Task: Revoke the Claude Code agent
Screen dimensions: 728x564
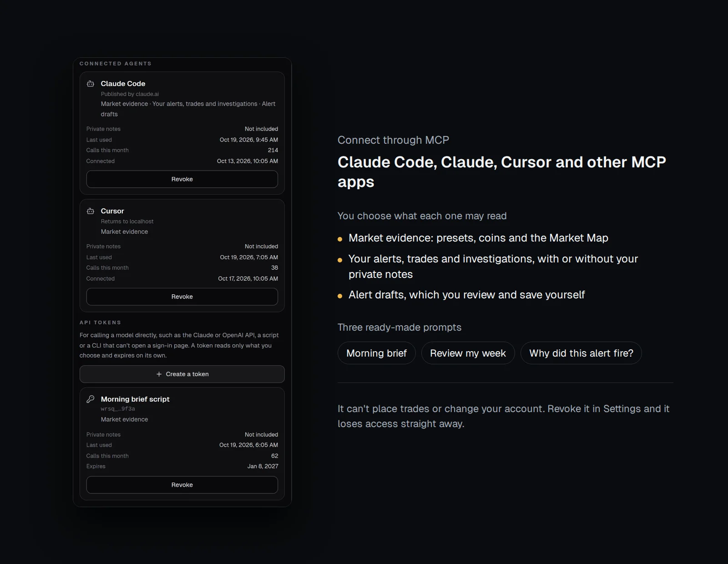Action: (x=182, y=179)
